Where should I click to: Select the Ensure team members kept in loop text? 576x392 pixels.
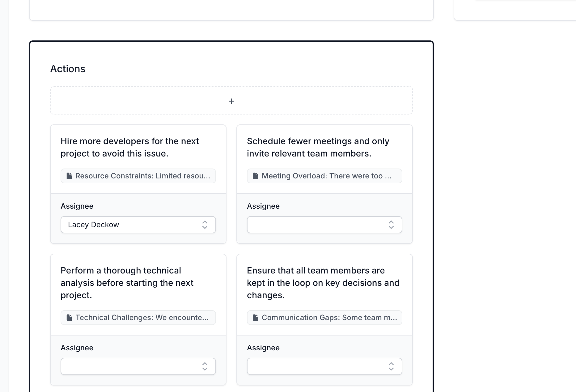pos(323,283)
